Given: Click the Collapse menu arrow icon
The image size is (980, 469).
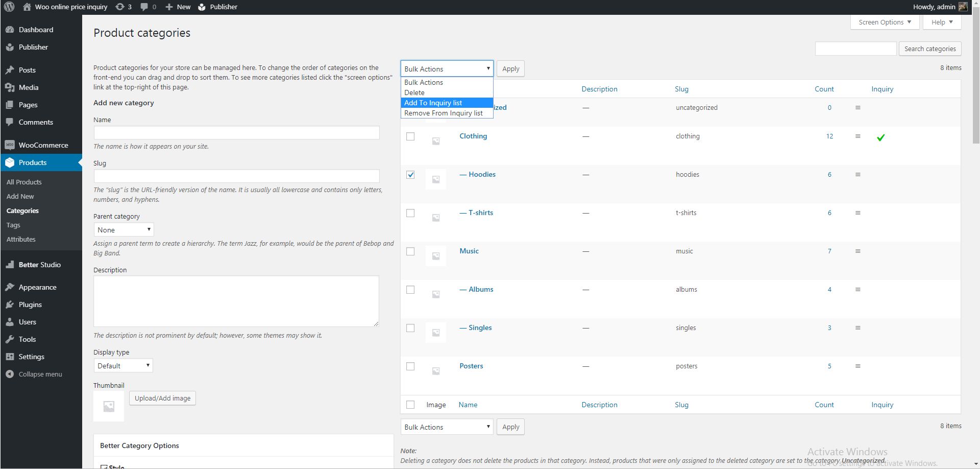Looking at the screenshot, I should [x=10, y=374].
